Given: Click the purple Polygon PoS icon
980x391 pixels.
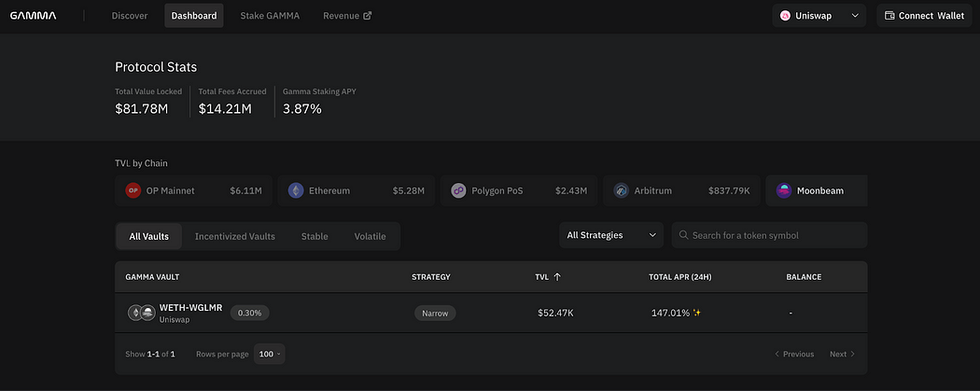Looking at the screenshot, I should (459, 190).
